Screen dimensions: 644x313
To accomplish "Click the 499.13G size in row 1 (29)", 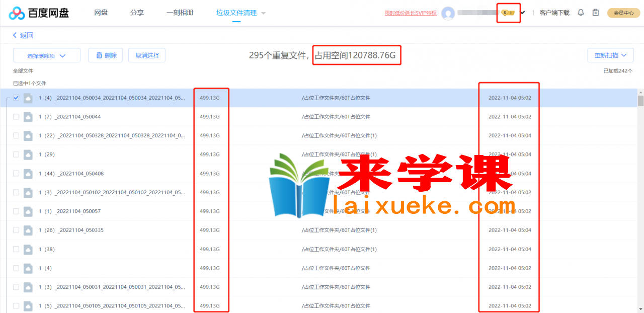I will click(x=210, y=154).
